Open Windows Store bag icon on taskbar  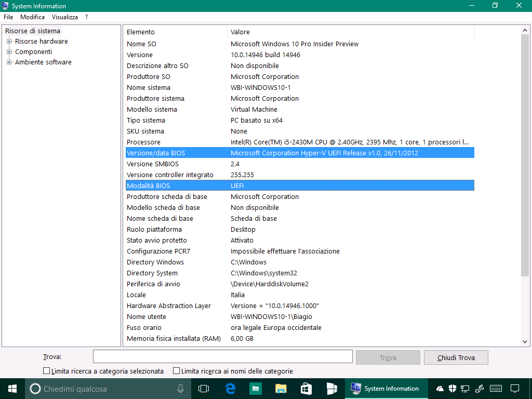coord(306,389)
